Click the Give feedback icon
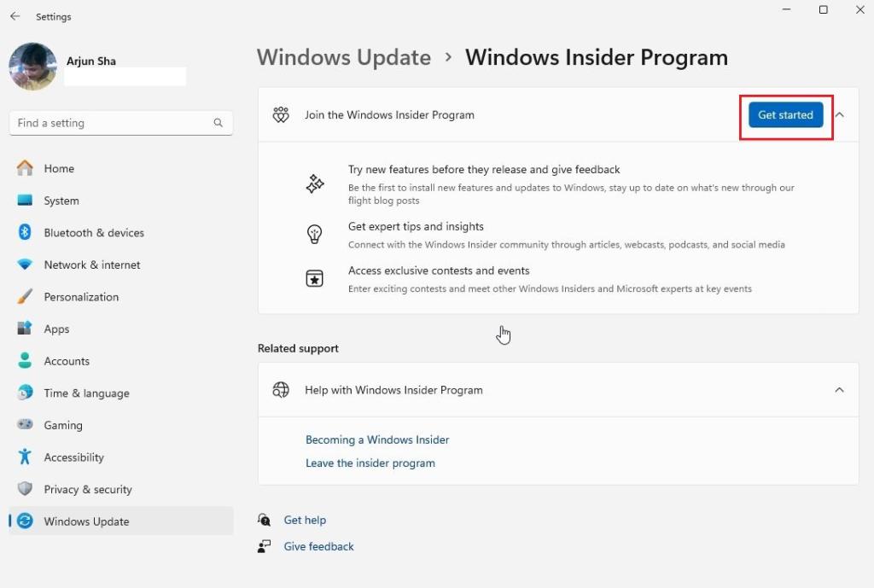Image resolution: width=874 pixels, height=588 pixels. 265,546
